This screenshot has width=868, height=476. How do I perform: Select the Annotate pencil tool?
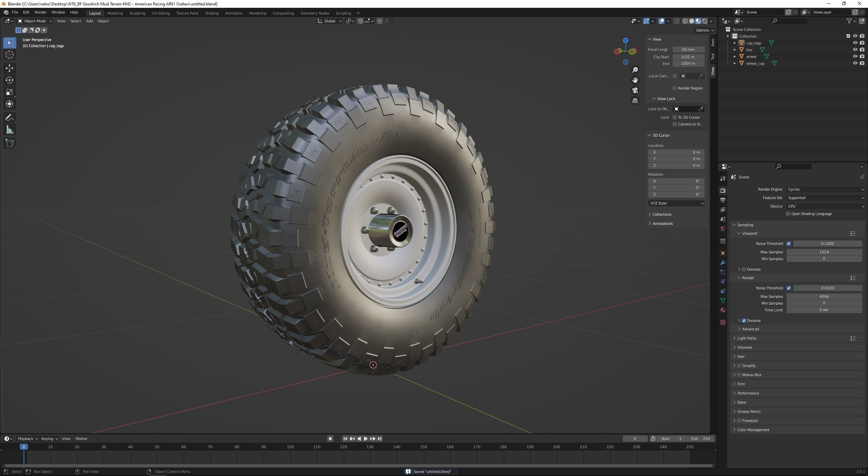9,118
